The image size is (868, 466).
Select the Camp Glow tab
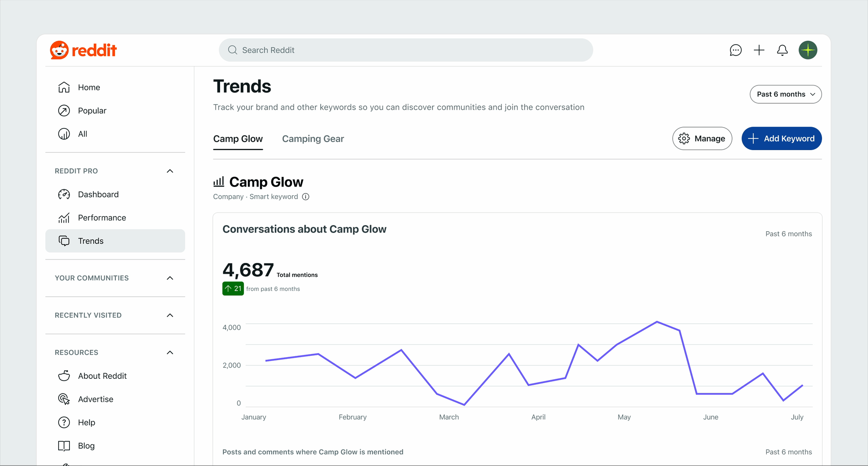(238, 138)
